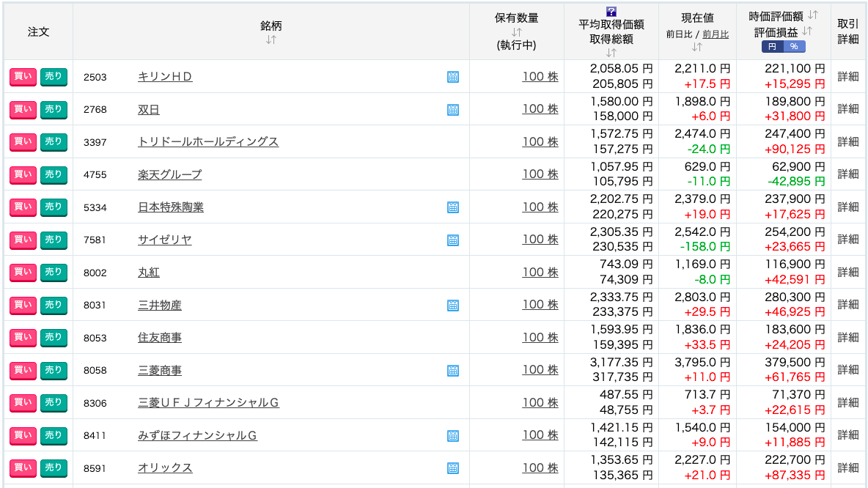Screen dimensions: 868x488
Task: Sell 双日 shares
Action: pos(53,110)
